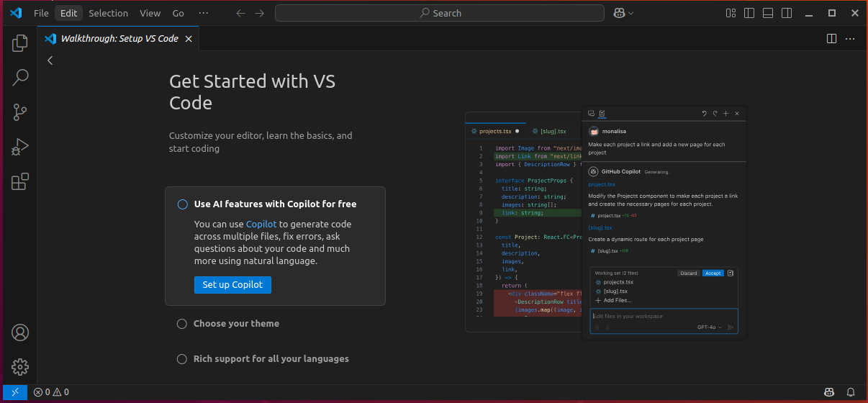The width and height of the screenshot is (868, 403).
Task: Click the Search command center field
Action: 440,13
